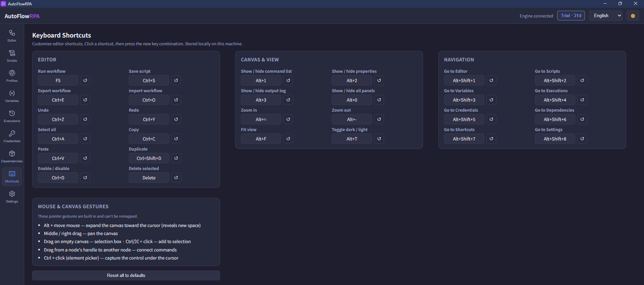Reset the Run workflow shortcut

coord(85,80)
